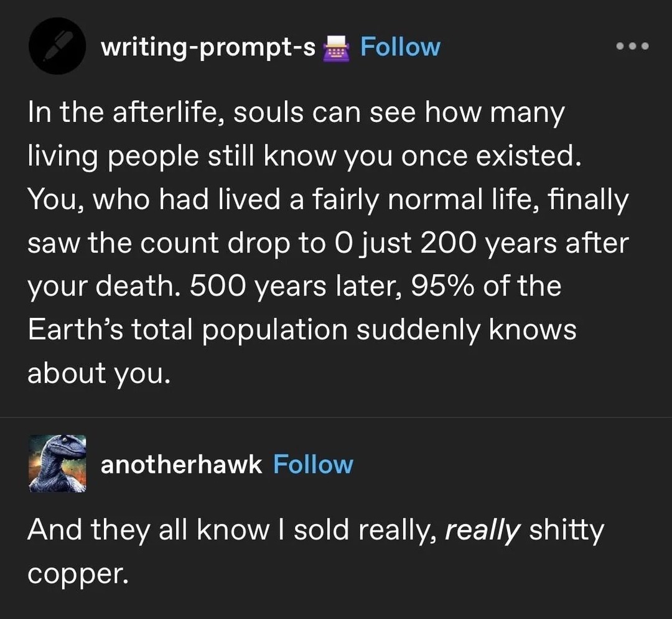Tap the raptor profile picture thumbnail
The image size is (672, 619).
point(57,463)
